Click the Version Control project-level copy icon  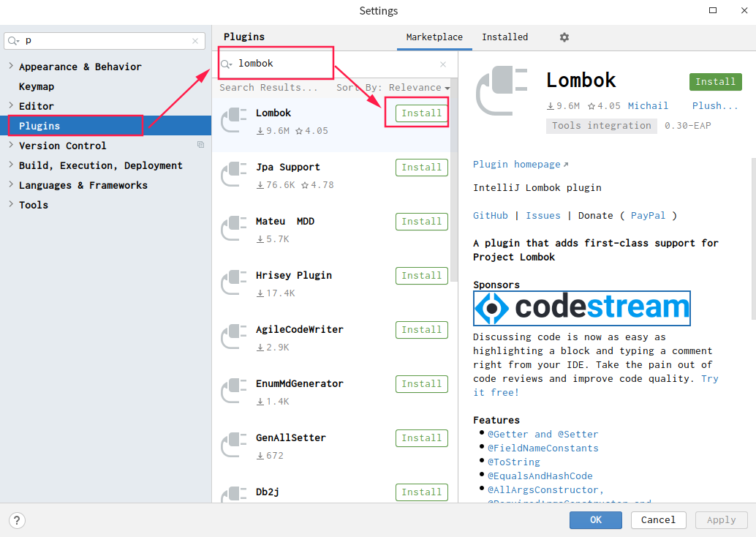[200, 145]
